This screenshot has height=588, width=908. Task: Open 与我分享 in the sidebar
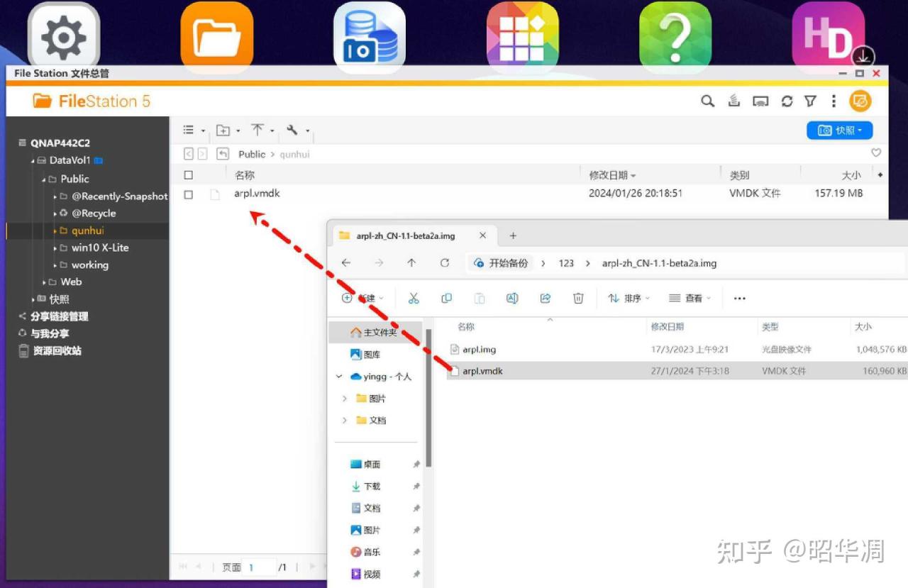[50, 333]
